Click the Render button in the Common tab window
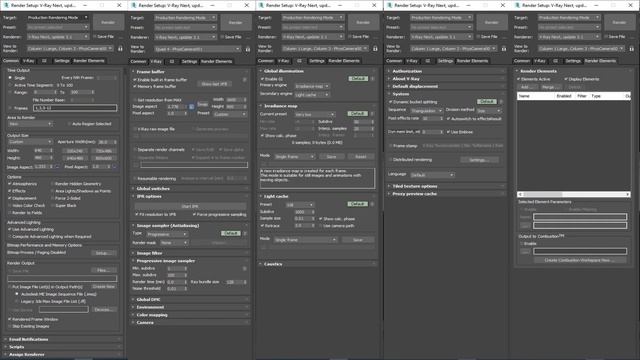640x360 pixels. (x=108, y=22)
